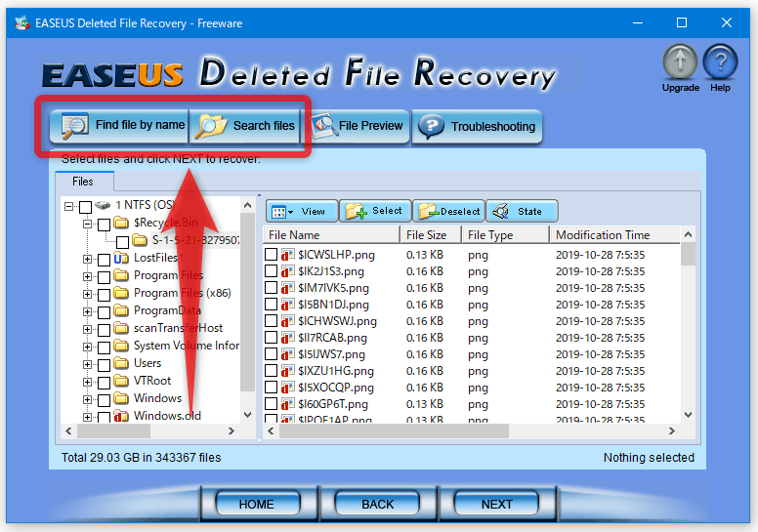Click the EASEUS app icon in title bar
Viewport: 758px width, 532px height.
(21, 22)
